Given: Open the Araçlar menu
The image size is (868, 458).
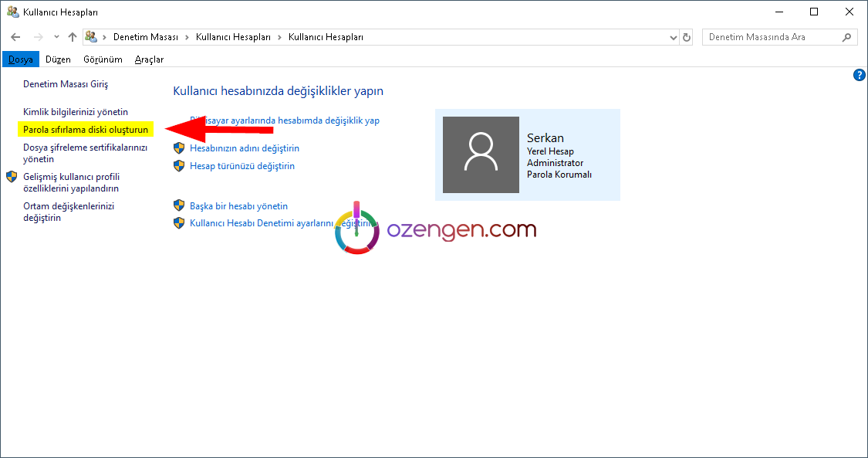Looking at the screenshot, I should pos(149,59).
